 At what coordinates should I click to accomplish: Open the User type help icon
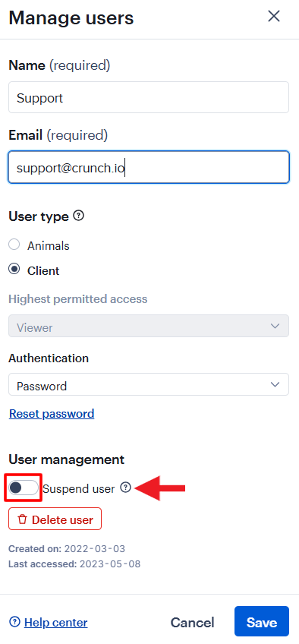click(x=79, y=216)
